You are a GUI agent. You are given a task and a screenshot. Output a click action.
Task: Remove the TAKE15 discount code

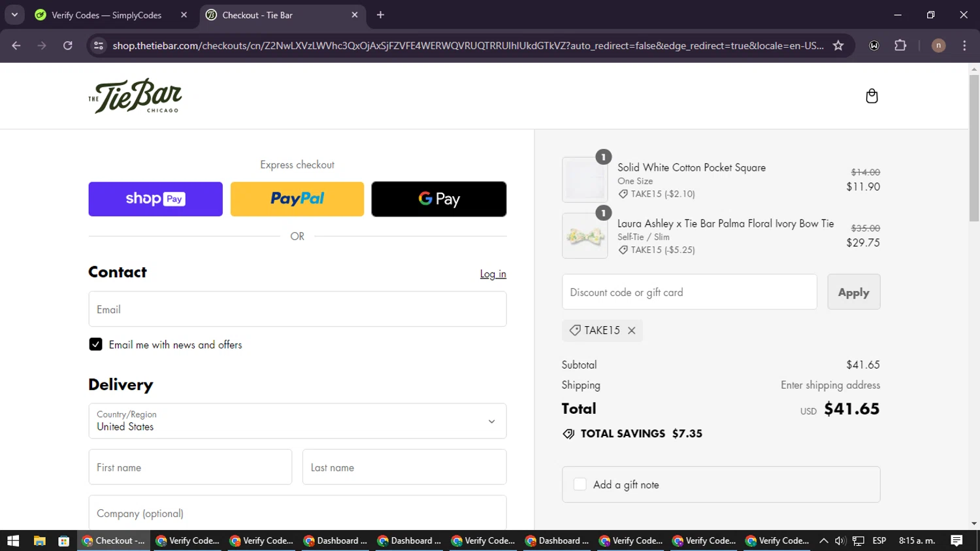click(631, 331)
